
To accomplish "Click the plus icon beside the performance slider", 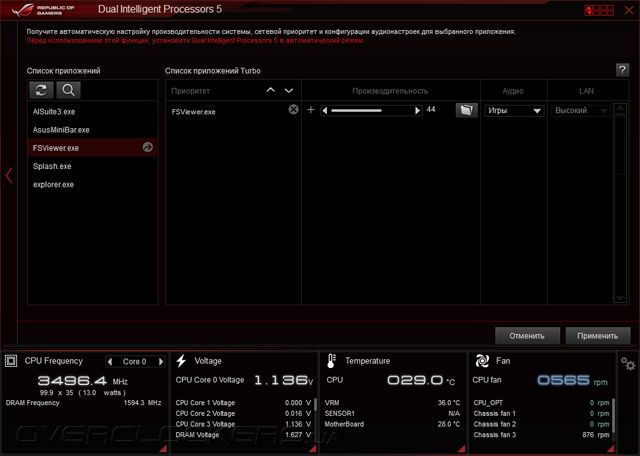I will click(311, 110).
